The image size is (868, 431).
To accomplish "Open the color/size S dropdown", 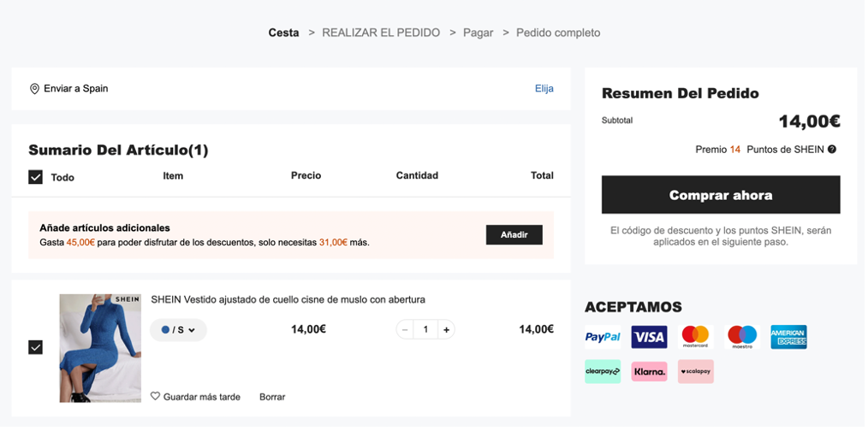I will (178, 330).
